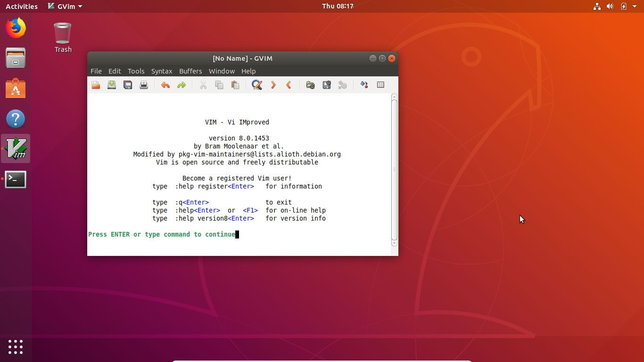
Task: Open the Find and Replace tool
Action: (x=256, y=85)
